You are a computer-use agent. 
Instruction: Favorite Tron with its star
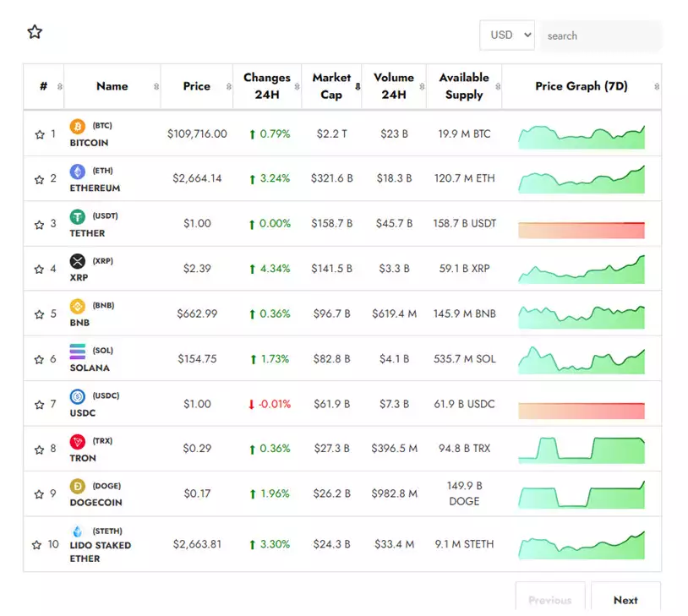click(x=40, y=450)
